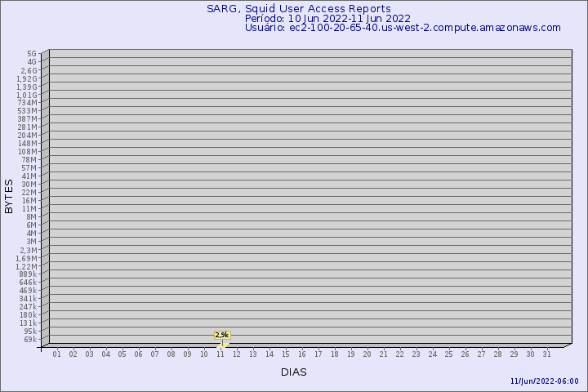588x392 pixels.
Task: Click the 5G y-axis label
Action: click(x=32, y=54)
